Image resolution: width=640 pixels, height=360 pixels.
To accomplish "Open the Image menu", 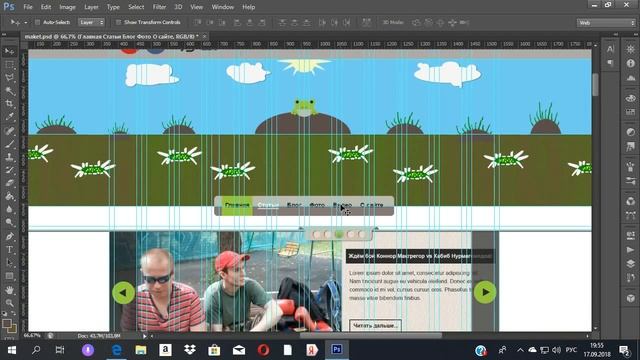I will [x=67, y=7].
